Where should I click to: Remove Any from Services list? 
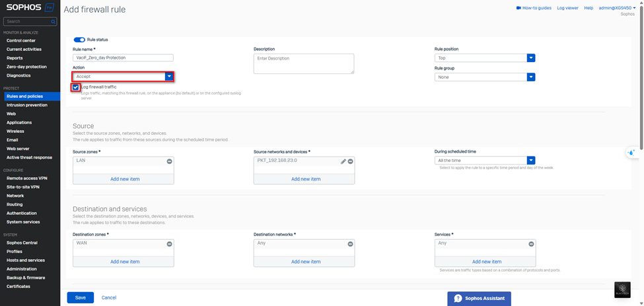[x=531, y=244]
